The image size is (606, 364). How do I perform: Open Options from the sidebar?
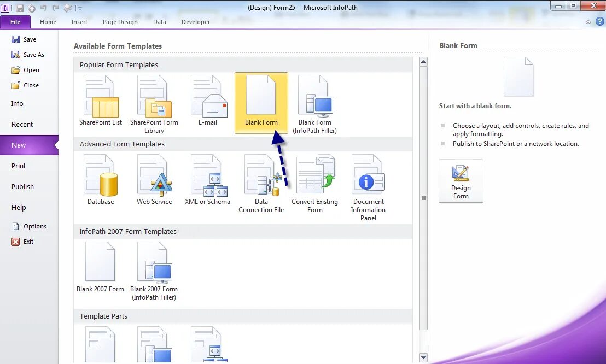coord(29,226)
